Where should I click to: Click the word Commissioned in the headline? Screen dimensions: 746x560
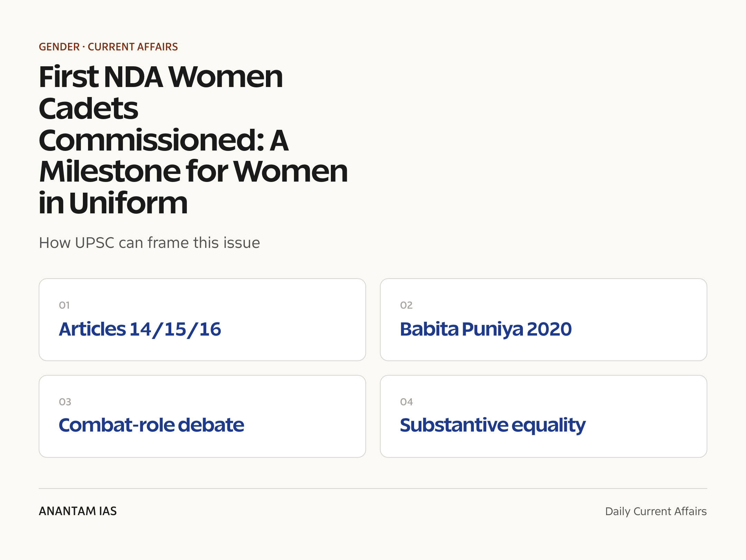click(151, 140)
